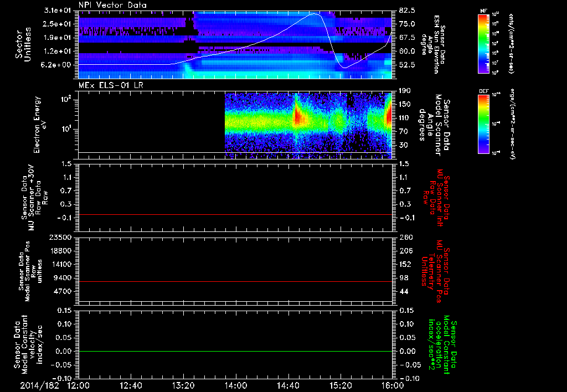Click the 13:20 time tick label
This screenshot has height=392, width=567.
[x=183, y=385]
